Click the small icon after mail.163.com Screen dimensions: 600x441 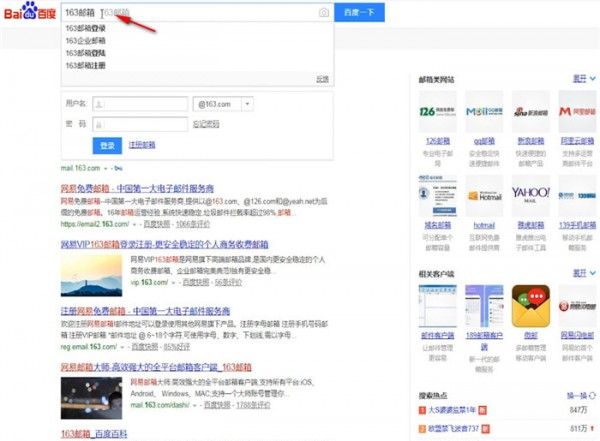point(119,168)
